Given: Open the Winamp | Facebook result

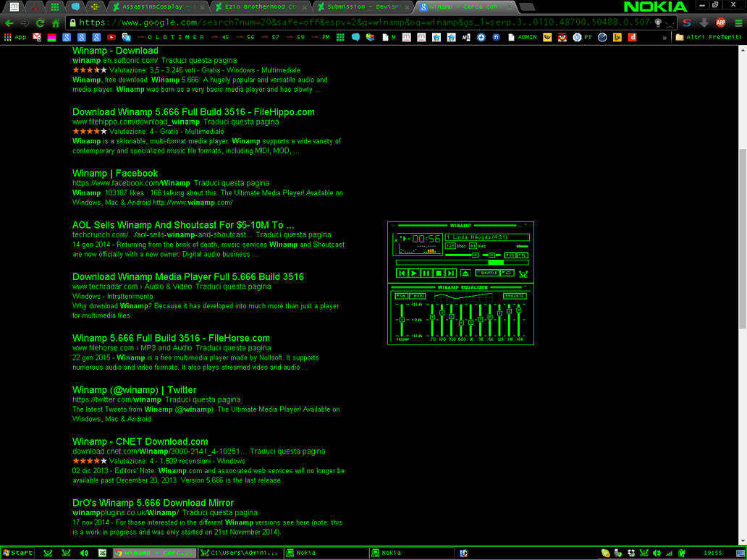Looking at the screenshot, I should [115, 174].
